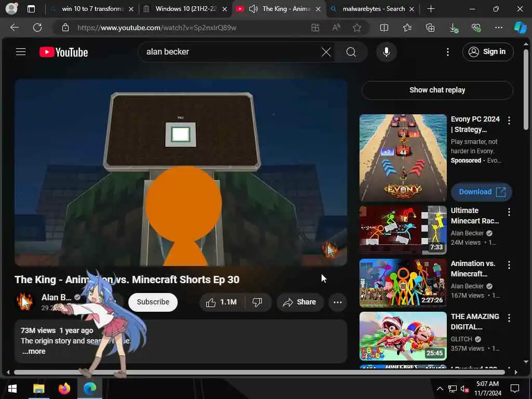Image resolution: width=532 pixels, height=399 pixels.
Task: Subscribe to Alan Becker channel
Action: click(x=153, y=302)
